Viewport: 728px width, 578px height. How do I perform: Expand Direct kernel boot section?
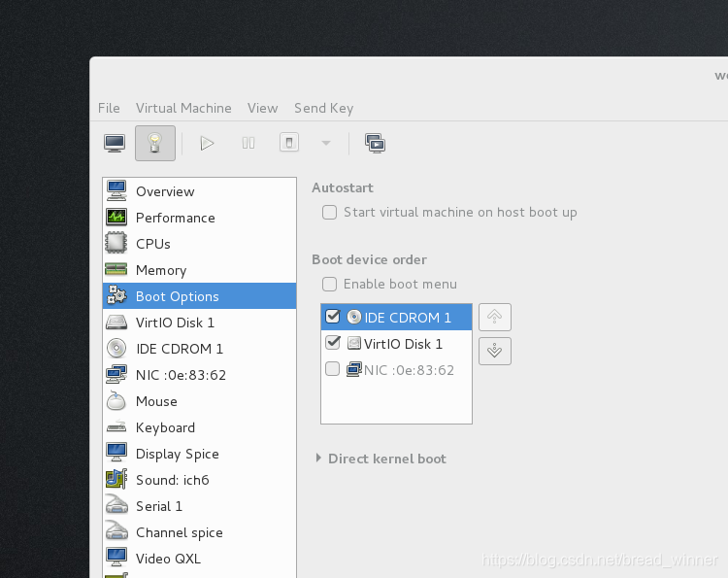click(x=318, y=459)
